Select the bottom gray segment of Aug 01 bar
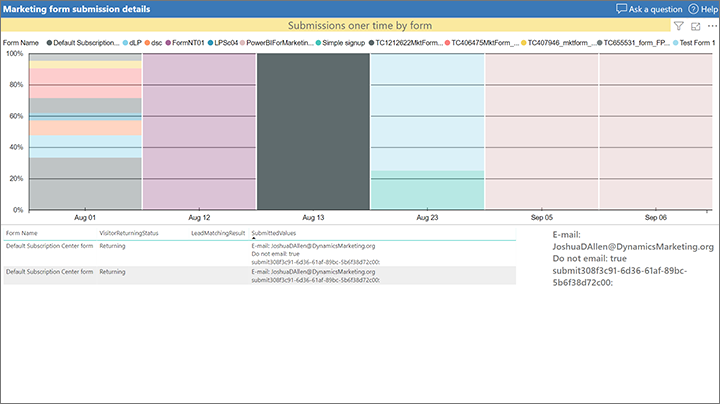720x404 pixels. [x=85, y=184]
